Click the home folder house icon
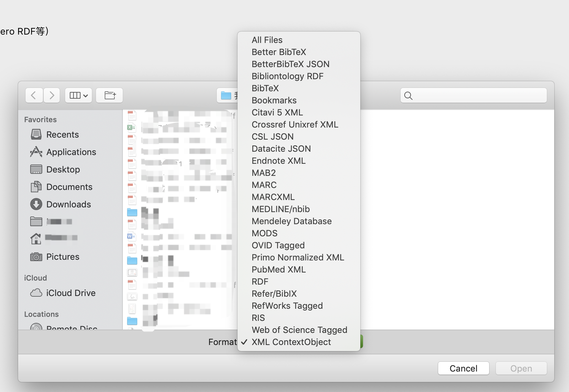Viewport: 569px width, 392px height. click(36, 239)
